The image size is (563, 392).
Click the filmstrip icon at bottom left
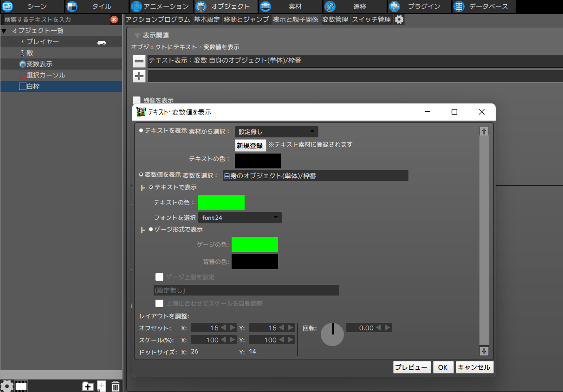click(x=20, y=386)
